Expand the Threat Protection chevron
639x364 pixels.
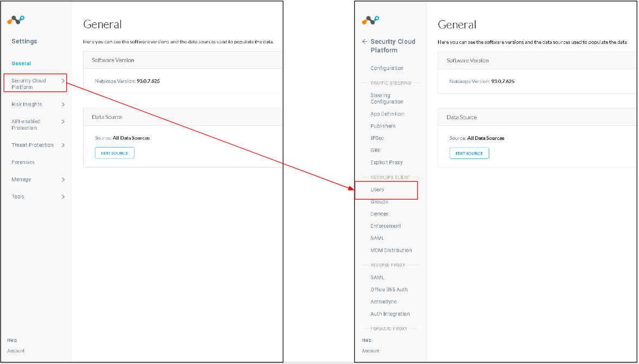coord(63,145)
